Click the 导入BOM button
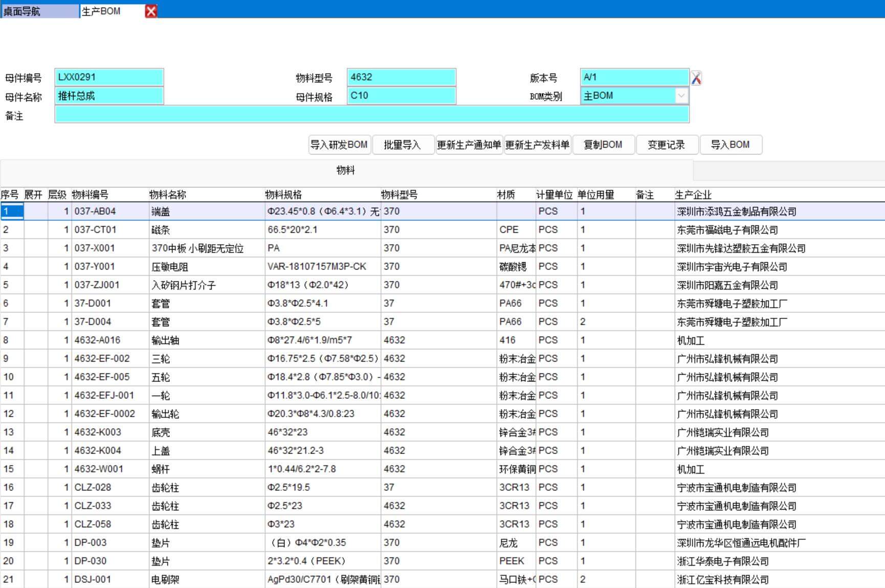Viewport: 885px width, 588px height. pos(730,145)
